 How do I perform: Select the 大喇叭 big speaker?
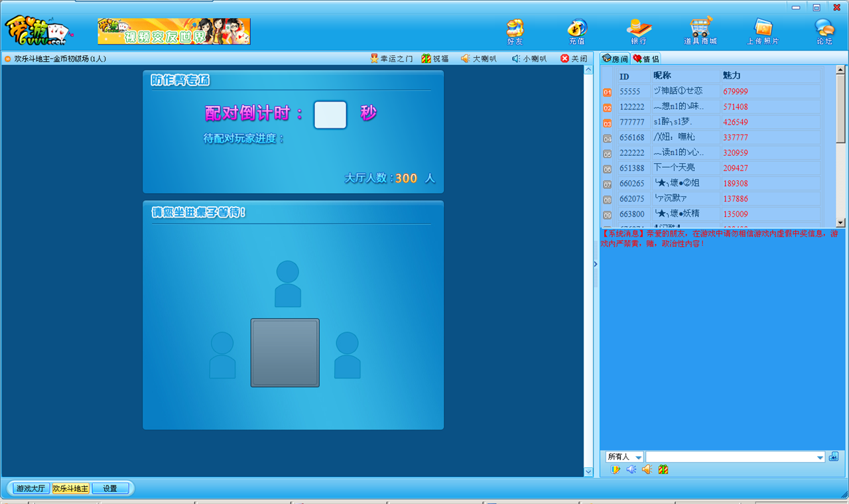click(478, 58)
